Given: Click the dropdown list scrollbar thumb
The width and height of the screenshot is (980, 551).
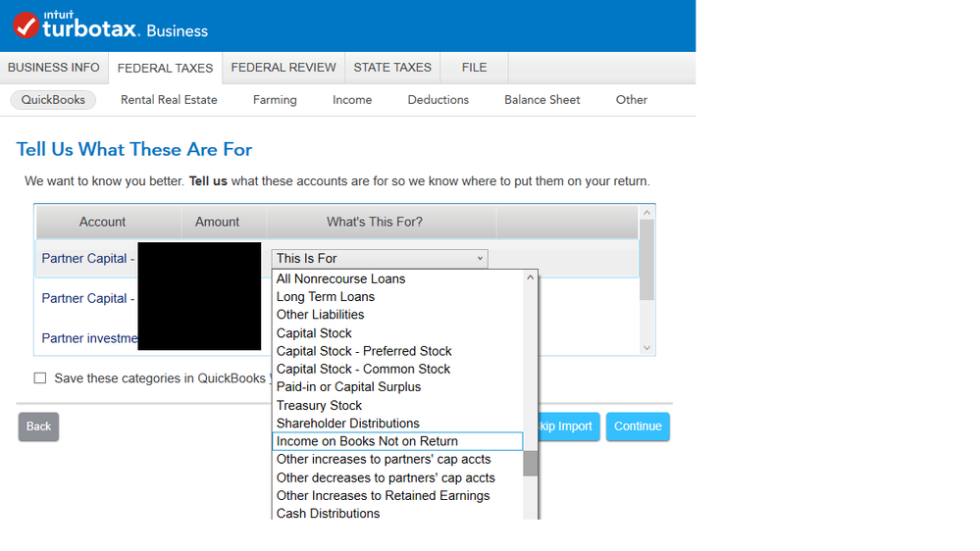Looking at the screenshot, I should (530, 463).
